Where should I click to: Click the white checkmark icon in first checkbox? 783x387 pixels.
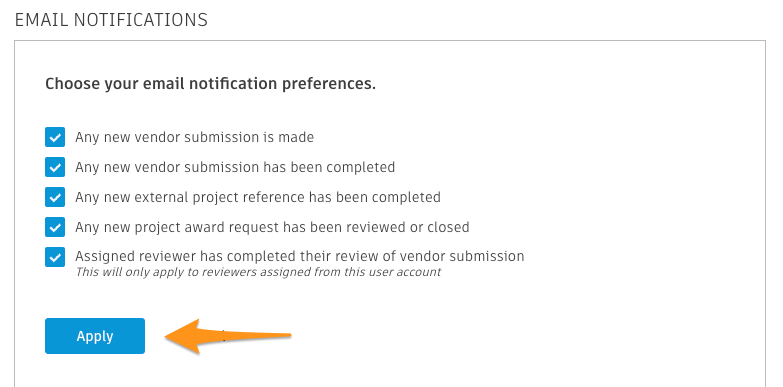pyautogui.click(x=55, y=137)
